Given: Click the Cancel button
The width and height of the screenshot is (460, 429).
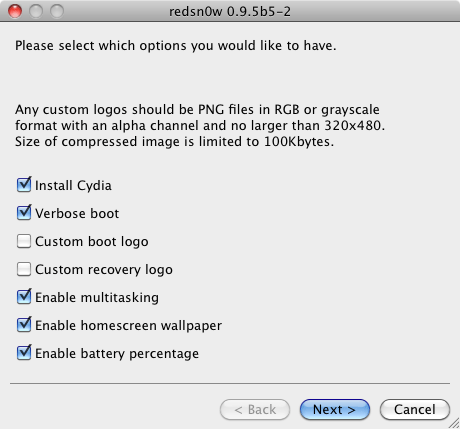Looking at the screenshot, I should (x=415, y=409).
